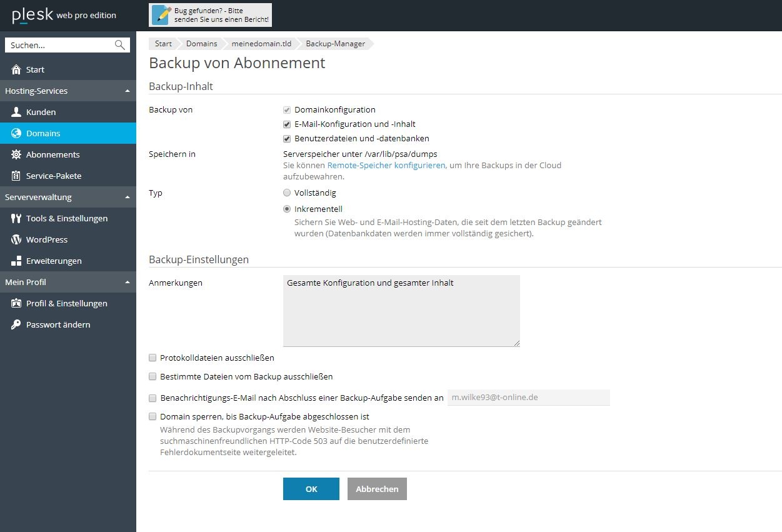Enable Protokolldateien ausschließen
The width and height of the screenshot is (782, 532).
click(x=153, y=358)
